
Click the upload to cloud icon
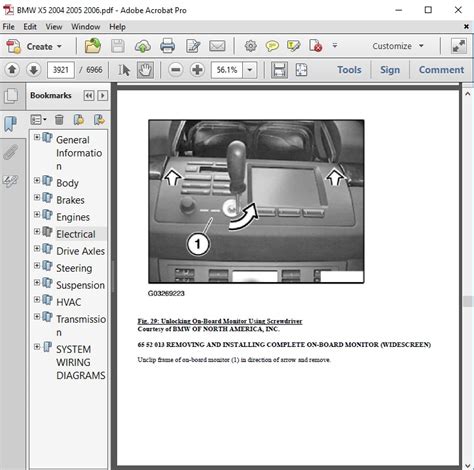tap(142, 46)
